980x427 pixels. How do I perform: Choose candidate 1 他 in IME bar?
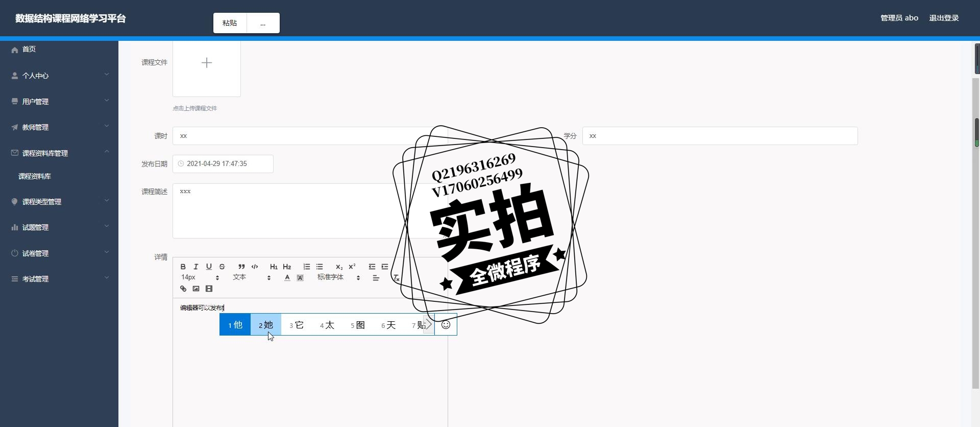pyautogui.click(x=235, y=325)
